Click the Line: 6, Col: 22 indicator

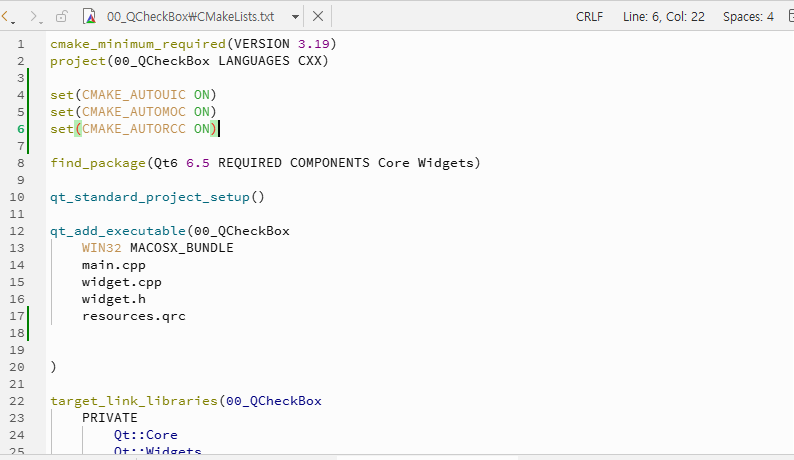(663, 17)
